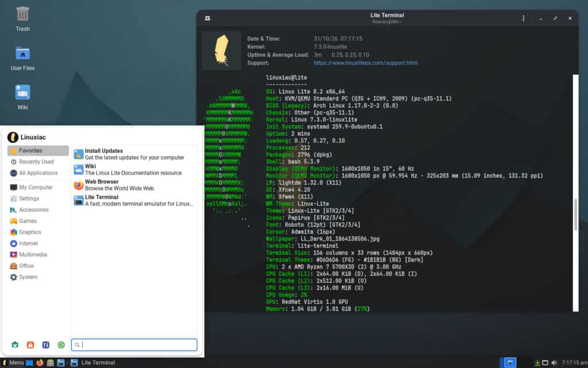Click the workspace switcher in the panel
588x368 pixels.
pyautogui.click(x=508, y=362)
